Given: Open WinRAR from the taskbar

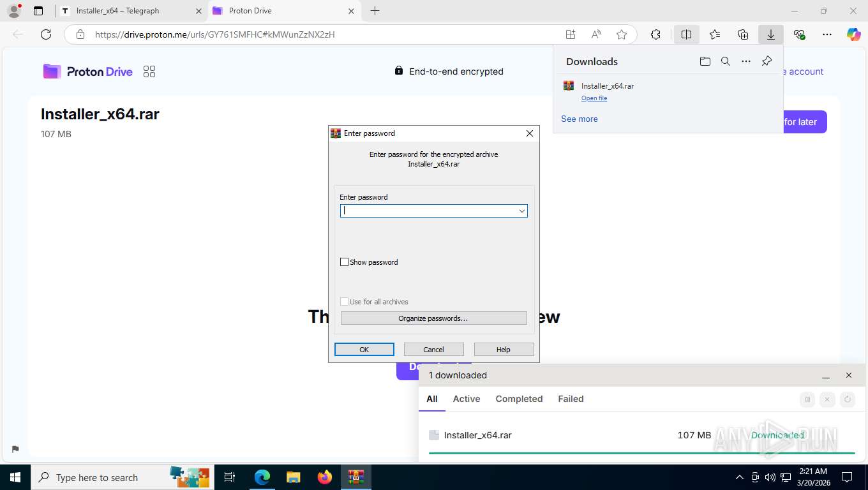Looking at the screenshot, I should [x=356, y=477].
